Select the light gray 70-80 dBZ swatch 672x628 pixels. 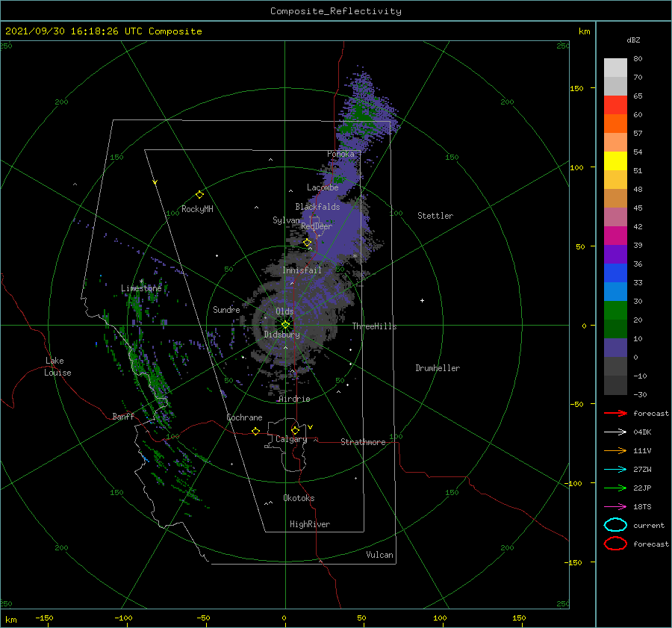coord(615,68)
